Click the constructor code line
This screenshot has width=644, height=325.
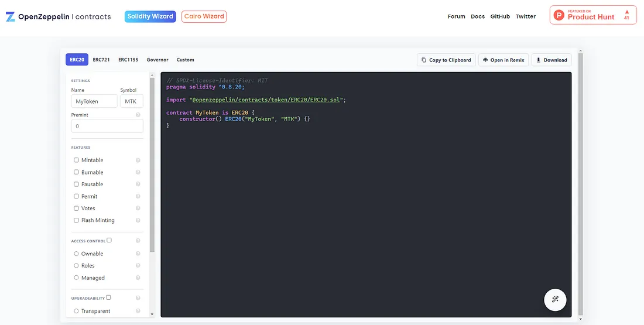click(x=244, y=119)
